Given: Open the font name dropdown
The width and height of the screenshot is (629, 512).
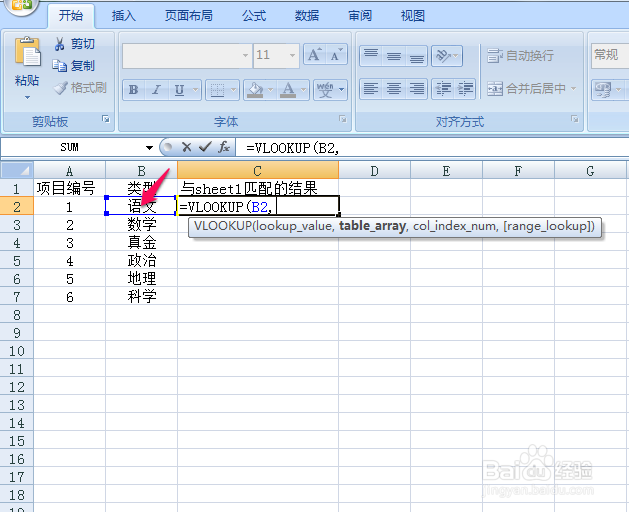Looking at the screenshot, I should pos(245,55).
